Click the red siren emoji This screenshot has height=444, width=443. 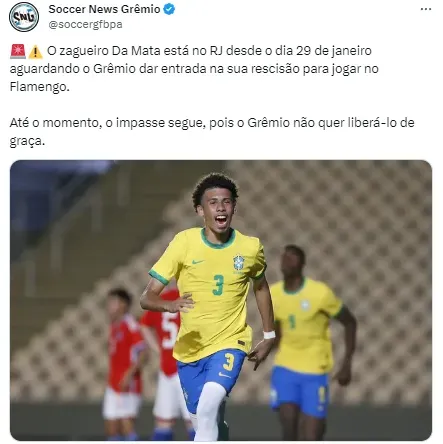point(18,51)
